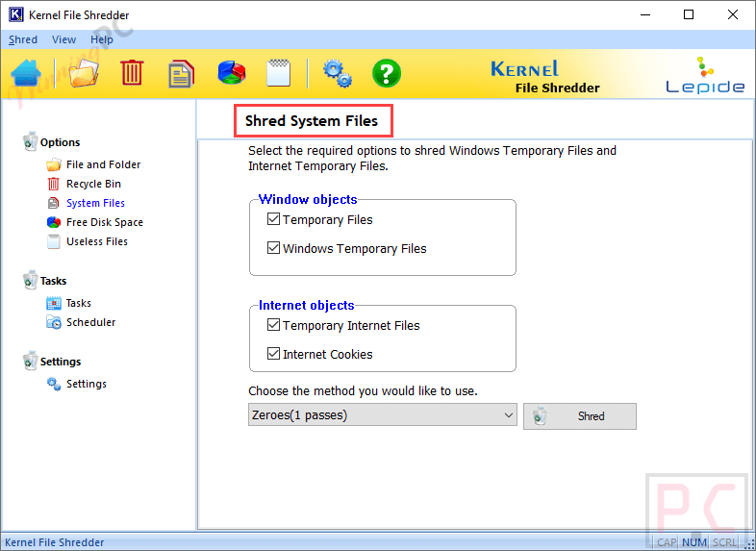Open the View menu
The width and height of the screenshot is (756, 551).
63,39
